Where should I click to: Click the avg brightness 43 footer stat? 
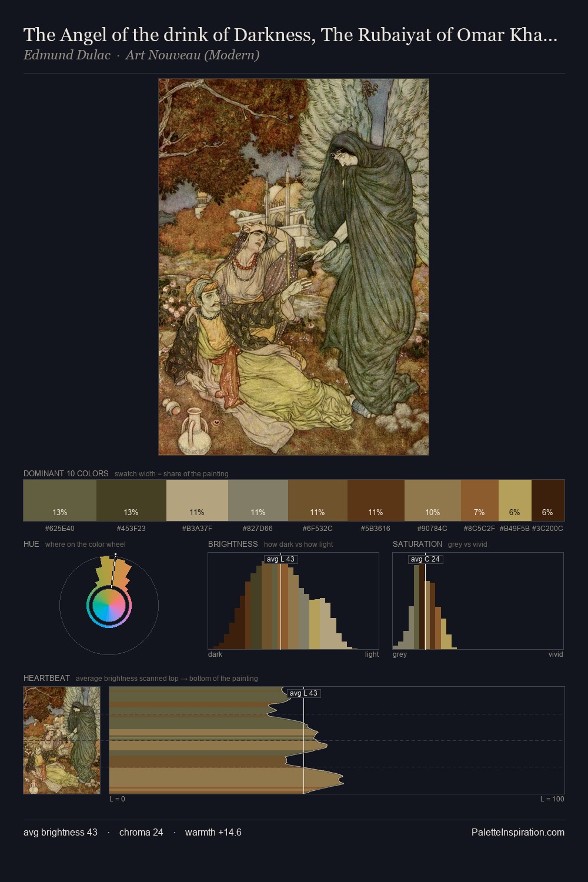(61, 832)
